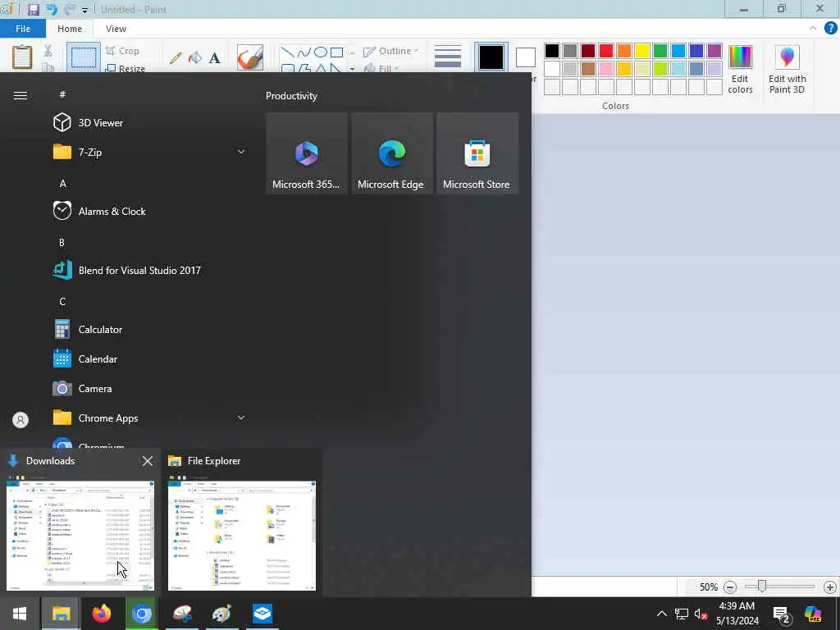Show hidden system tray icons
840x630 pixels.
pyautogui.click(x=662, y=614)
